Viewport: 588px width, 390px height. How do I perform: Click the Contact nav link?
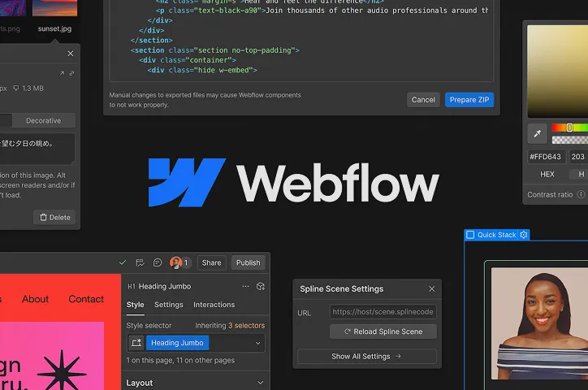click(x=86, y=299)
